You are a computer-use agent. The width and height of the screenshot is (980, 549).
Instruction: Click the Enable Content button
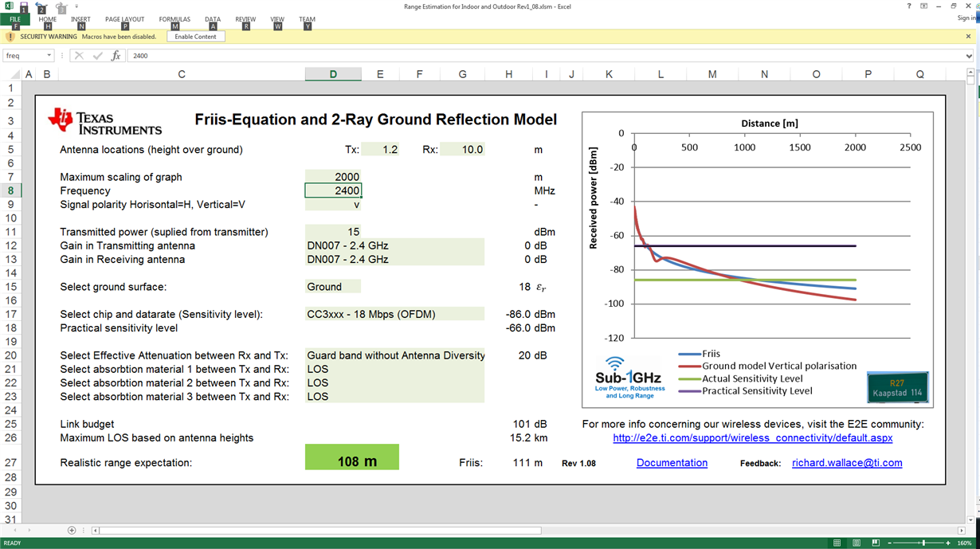pyautogui.click(x=196, y=37)
